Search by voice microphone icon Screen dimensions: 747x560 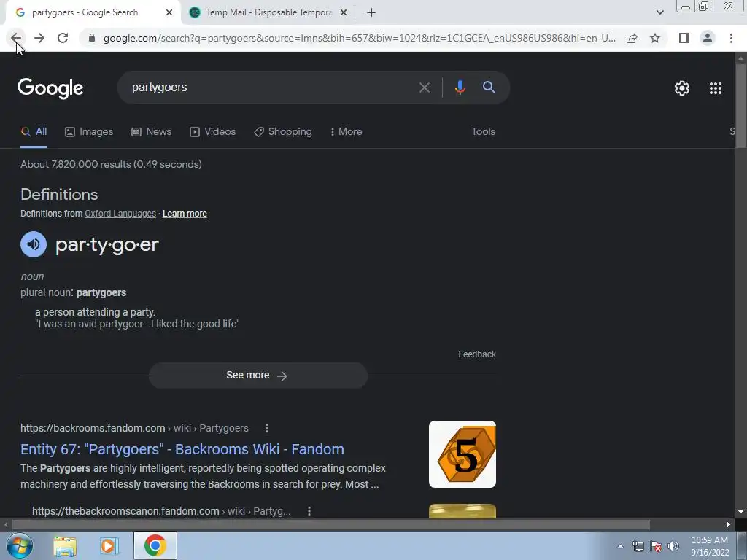(460, 87)
